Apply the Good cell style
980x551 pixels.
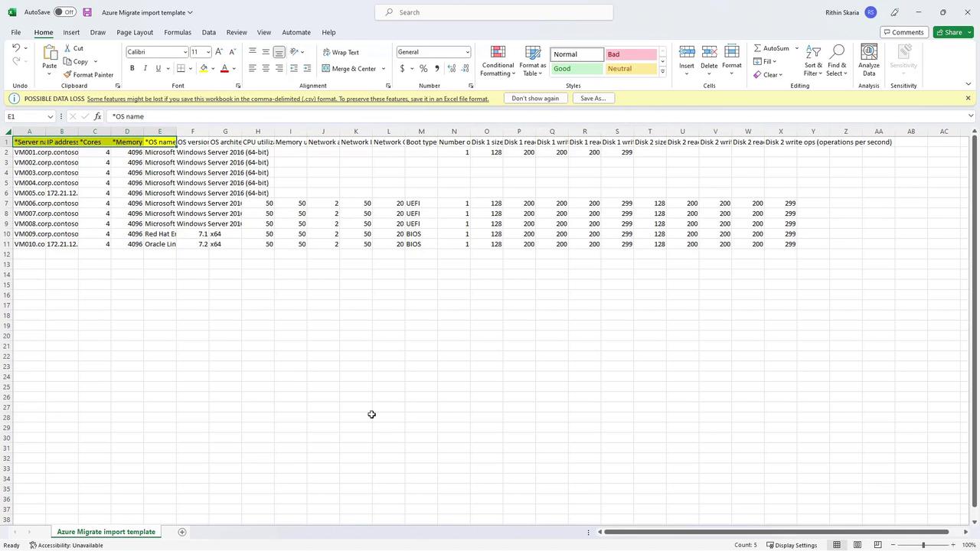click(577, 69)
